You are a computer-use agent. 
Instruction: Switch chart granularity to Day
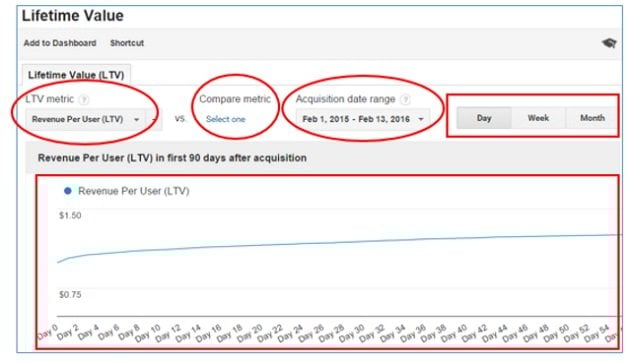tap(484, 118)
